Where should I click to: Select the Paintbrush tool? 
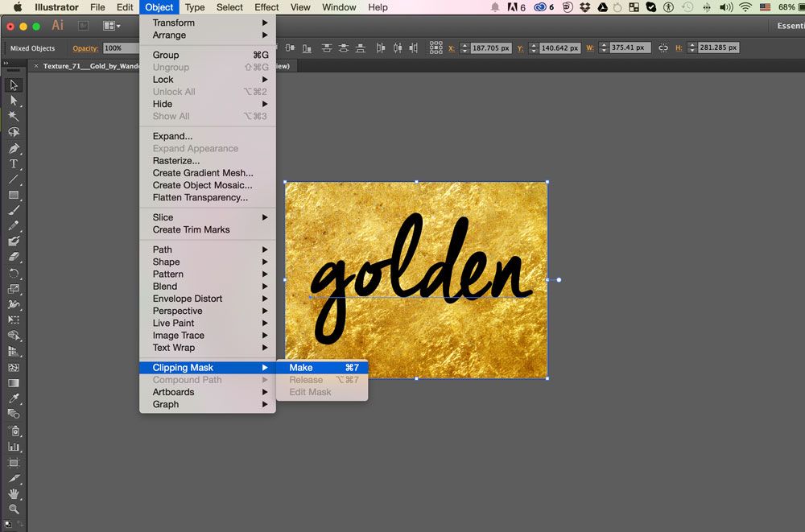(14, 210)
